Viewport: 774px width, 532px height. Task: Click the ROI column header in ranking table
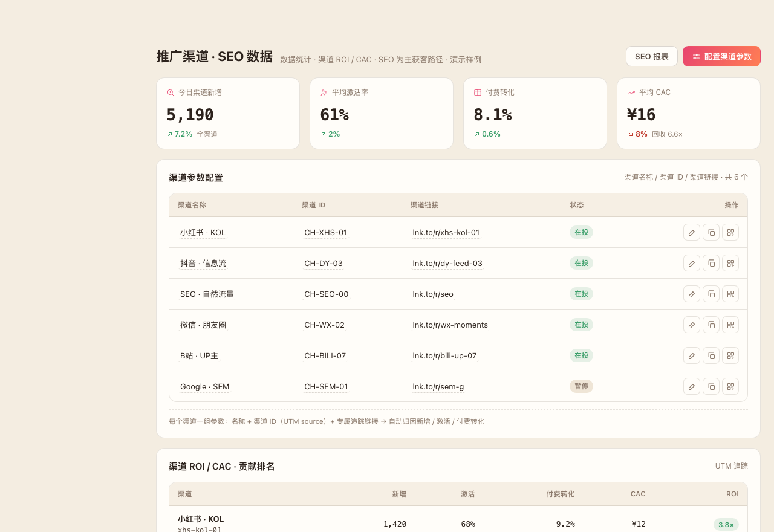click(732, 494)
